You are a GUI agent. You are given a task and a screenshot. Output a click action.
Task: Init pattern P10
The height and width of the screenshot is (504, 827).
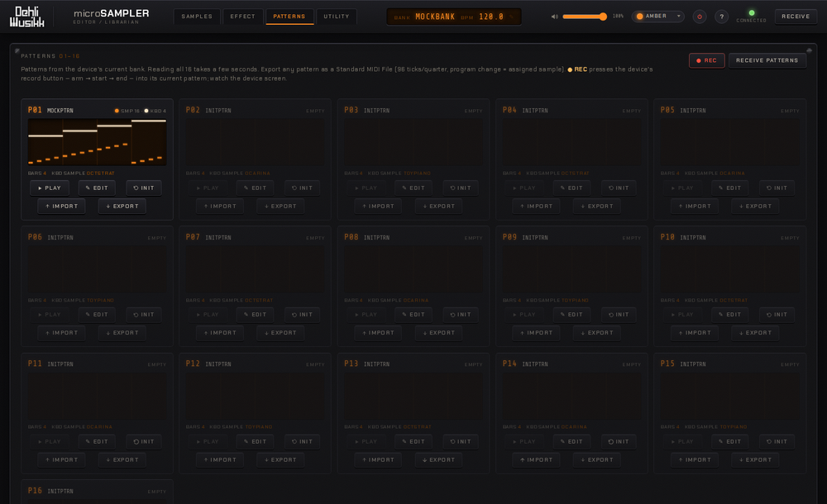(x=777, y=314)
